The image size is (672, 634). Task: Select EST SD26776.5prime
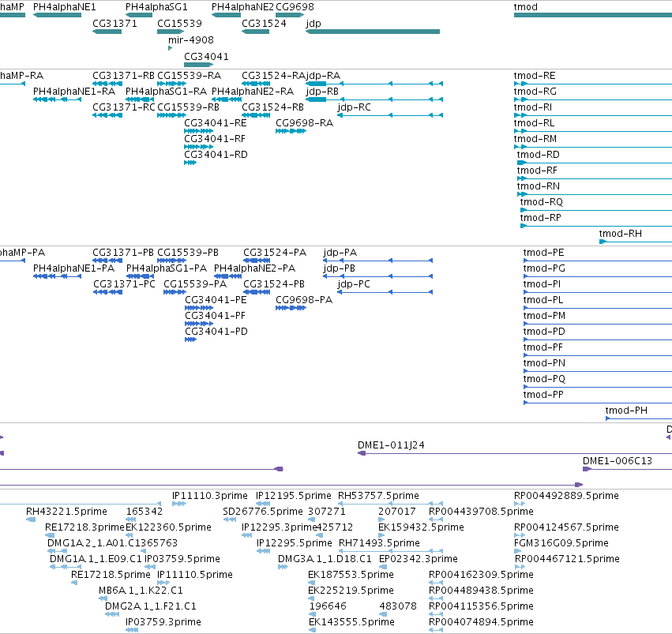click(x=263, y=512)
